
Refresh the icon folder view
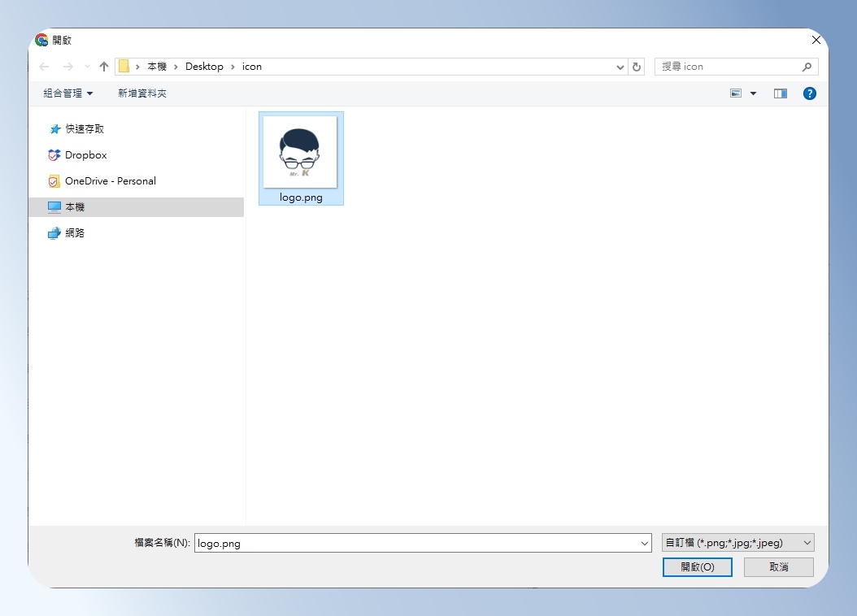pos(636,67)
